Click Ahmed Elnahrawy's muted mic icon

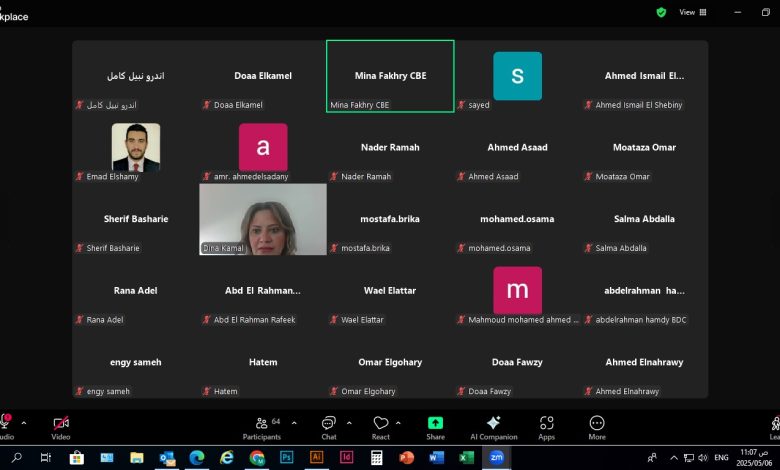click(x=588, y=391)
